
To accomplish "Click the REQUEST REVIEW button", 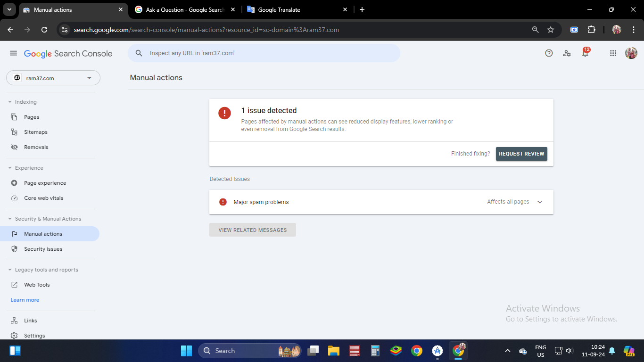I will point(521,154).
